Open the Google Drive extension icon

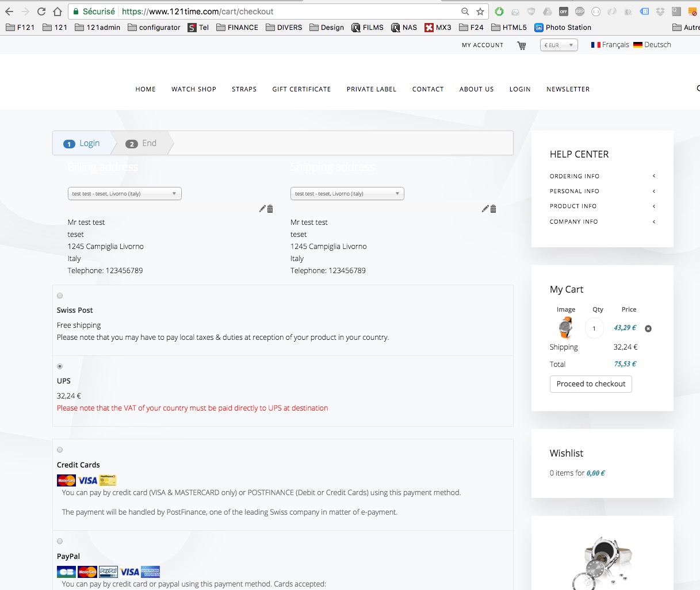coord(548,12)
